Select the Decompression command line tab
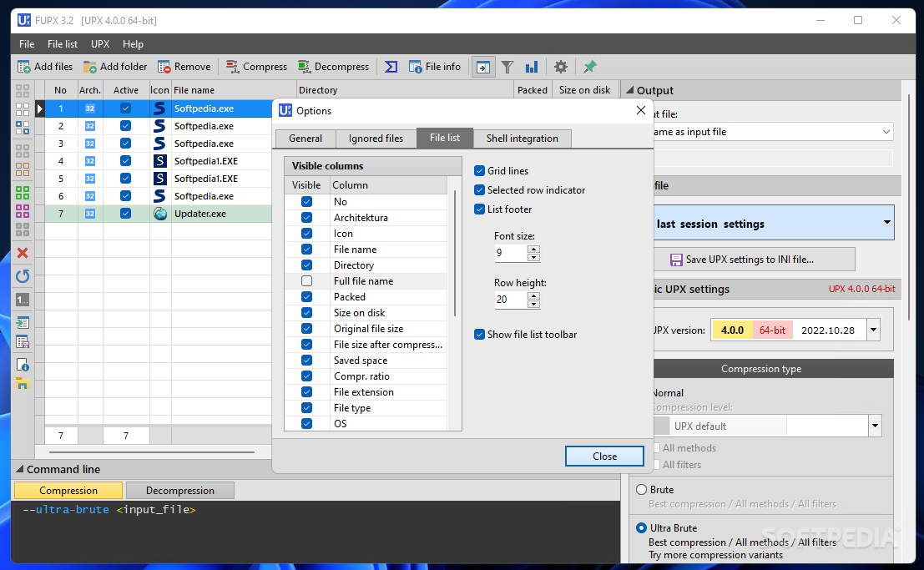Screen dimensions: 924x570 (180, 491)
